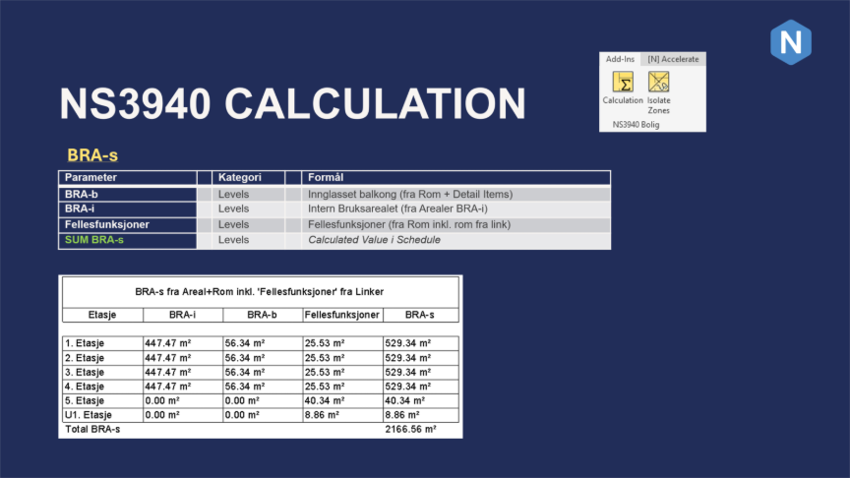The image size is (850, 478).
Task: Select the NS3940 Bolig panel label
Action: (636, 125)
